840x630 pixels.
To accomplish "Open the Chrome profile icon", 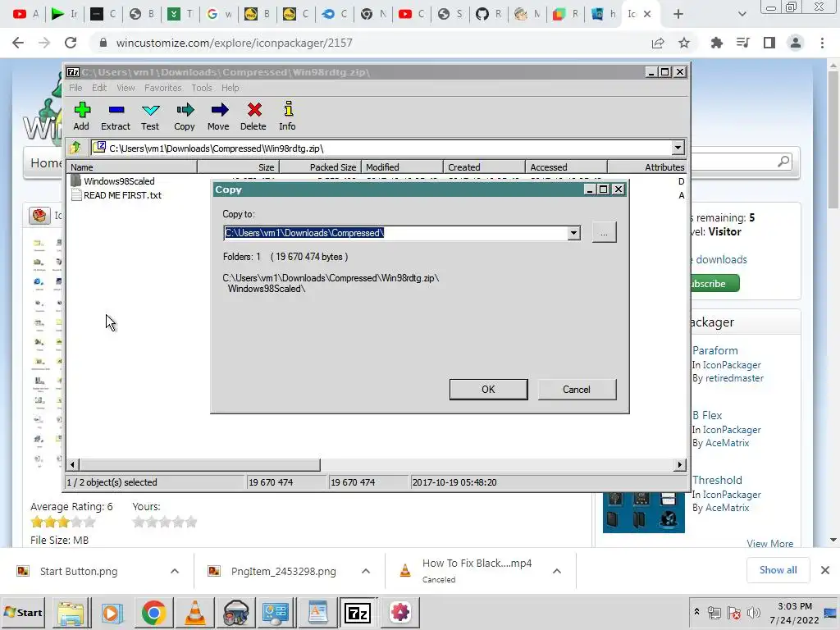I will pos(796,43).
